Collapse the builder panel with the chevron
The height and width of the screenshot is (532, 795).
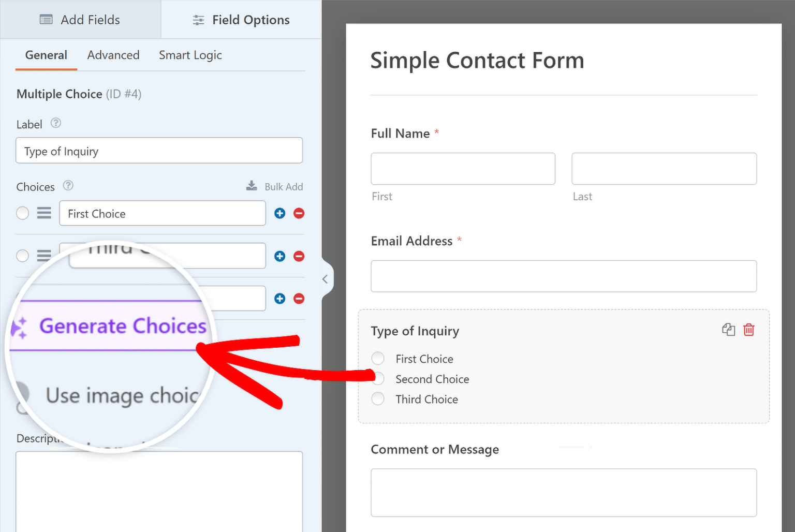(x=325, y=279)
